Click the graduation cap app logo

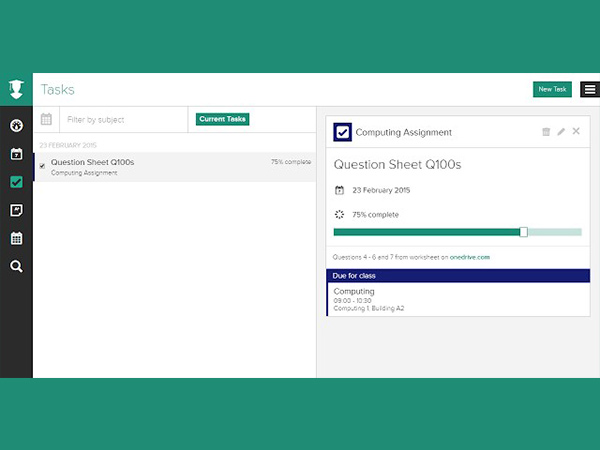click(16, 90)
